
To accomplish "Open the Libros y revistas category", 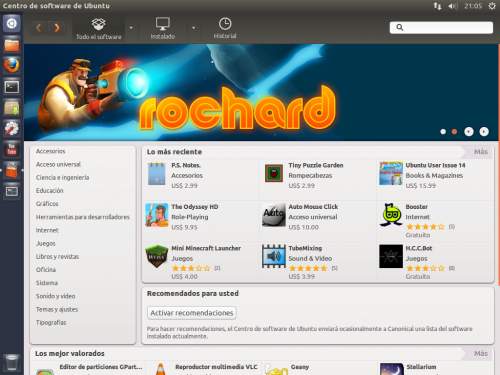I will (x=57, y=256).
